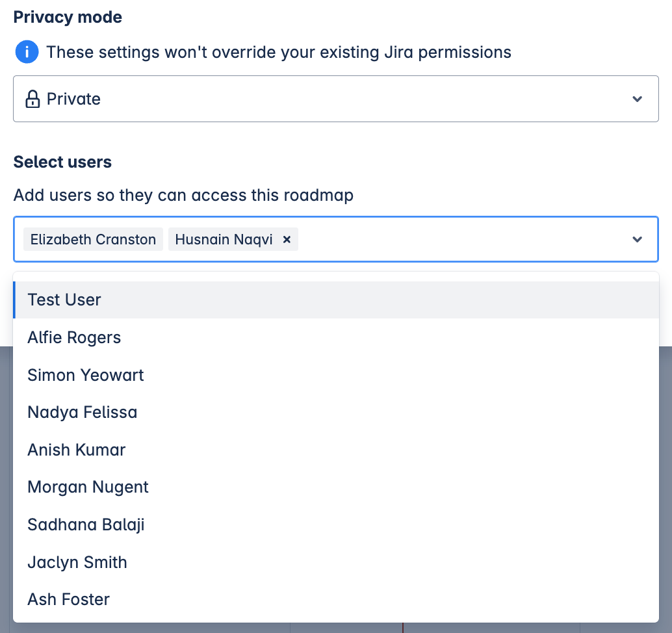This screenshot has height=633, width=672.
Task: Remove Husnain Naqvi from selected users
Action: click(x=287, y=239)
